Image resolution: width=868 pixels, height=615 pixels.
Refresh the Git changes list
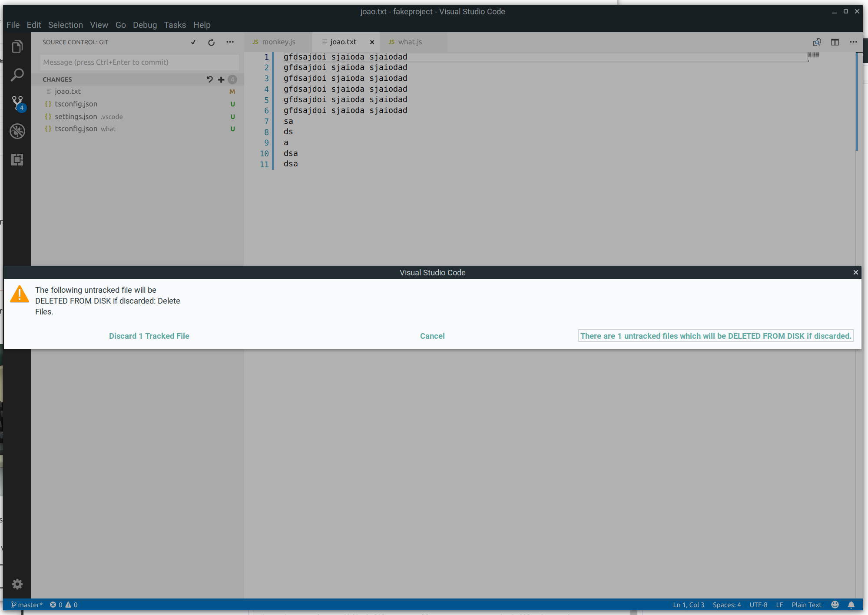[211, 42]
